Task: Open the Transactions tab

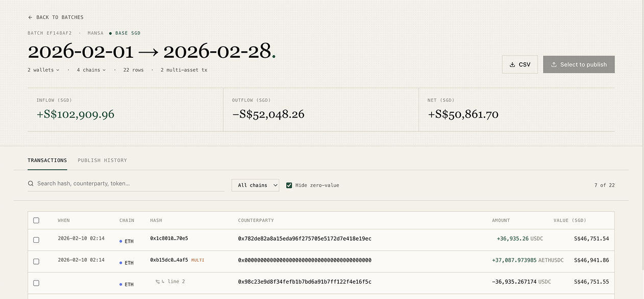Action: [47, 160]
